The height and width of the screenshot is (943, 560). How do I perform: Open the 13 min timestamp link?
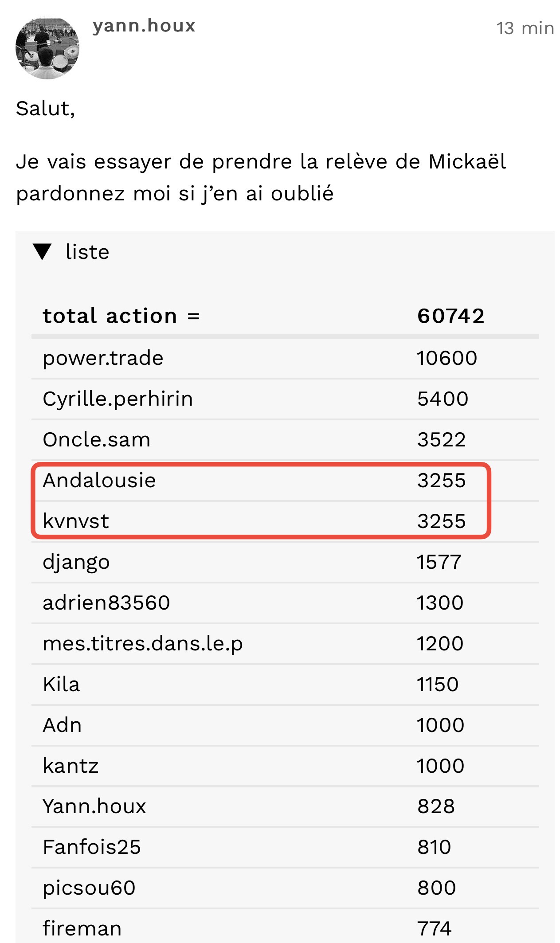pyautogui.click(x=525, y=28)
